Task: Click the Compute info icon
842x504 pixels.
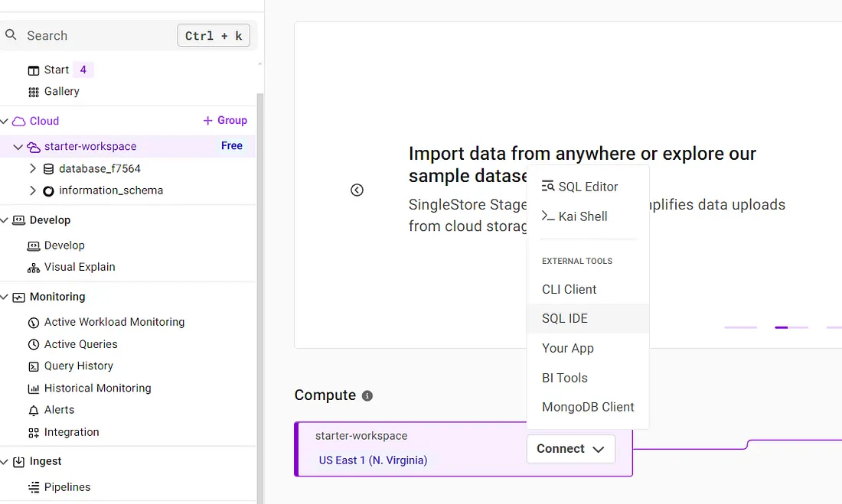Action: 367,395
